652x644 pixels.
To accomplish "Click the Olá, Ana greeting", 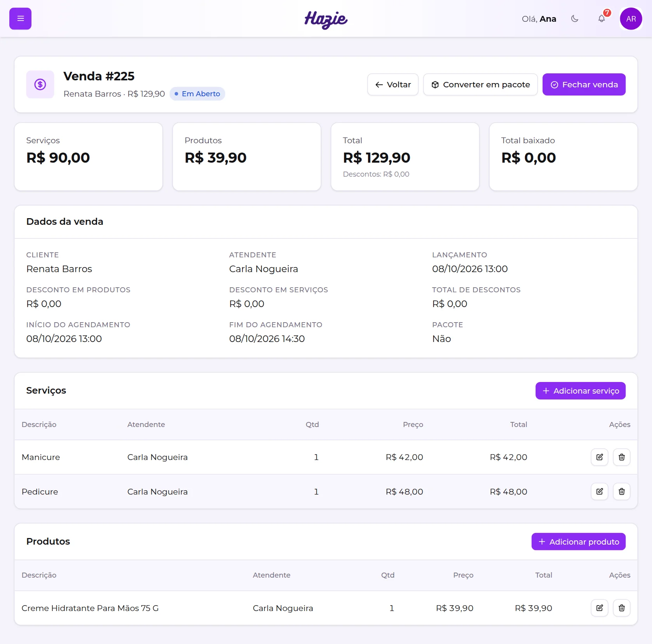I will coord(539,19).
